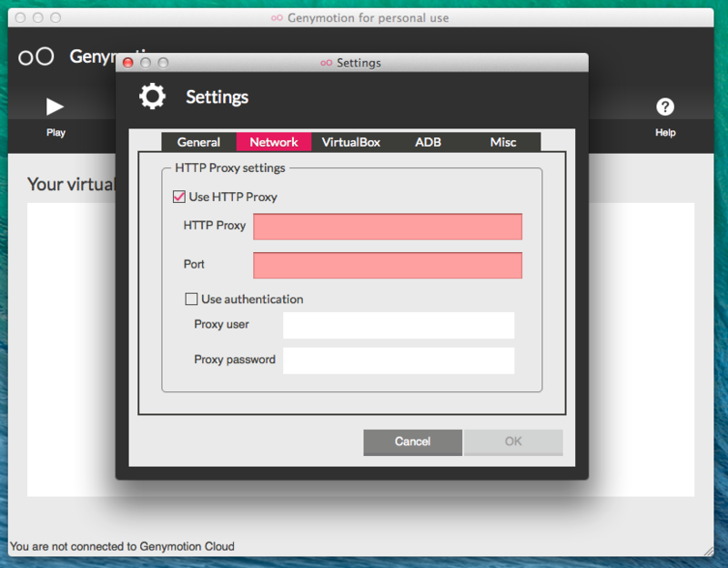Click the Genymotion logo in the main window
Screen dimensions: 728x568
click(x=36, y=56)
